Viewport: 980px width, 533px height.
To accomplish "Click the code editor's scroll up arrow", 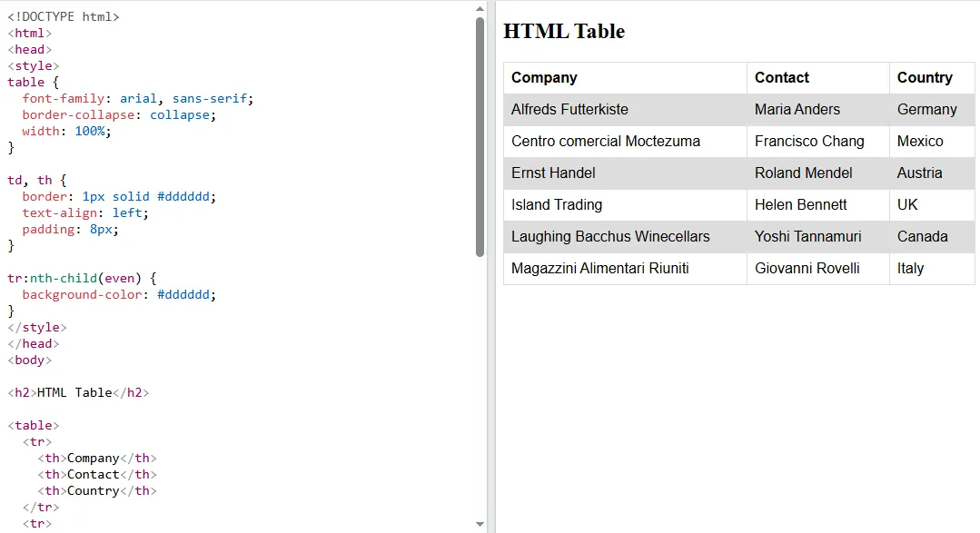I will (480, 10).
